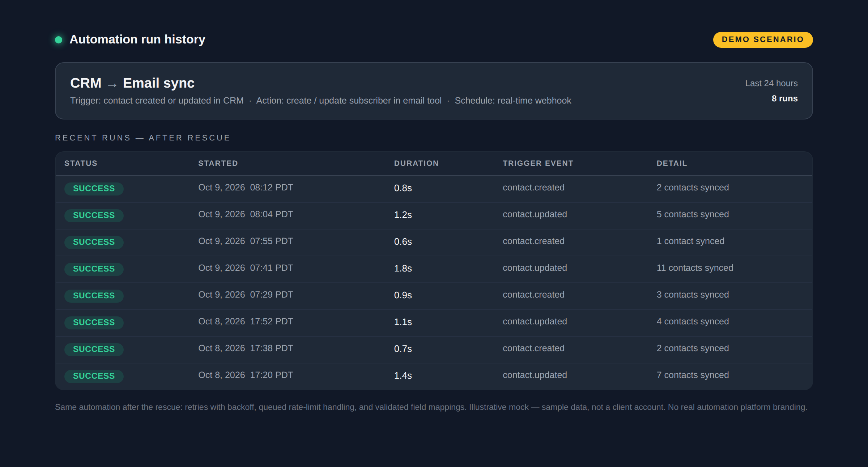Click the 'Oct 8, 2026 17:52 PDT' timestamp

click(246, 321)
